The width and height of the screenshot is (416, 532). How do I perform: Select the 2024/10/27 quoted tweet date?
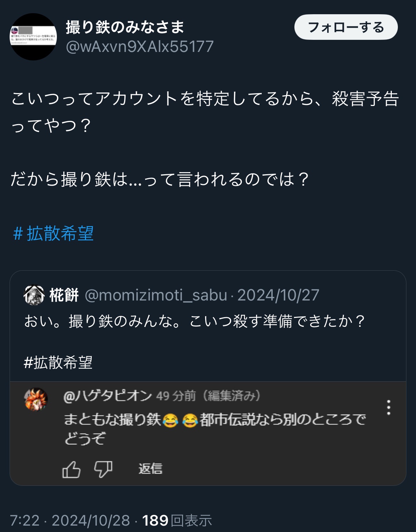click(278, 295)
